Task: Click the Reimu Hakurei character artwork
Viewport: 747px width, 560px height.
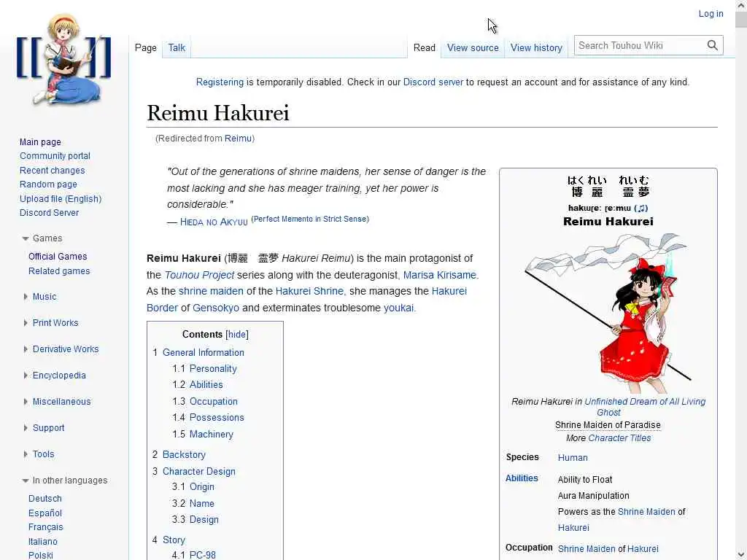Action: (608, 312)
